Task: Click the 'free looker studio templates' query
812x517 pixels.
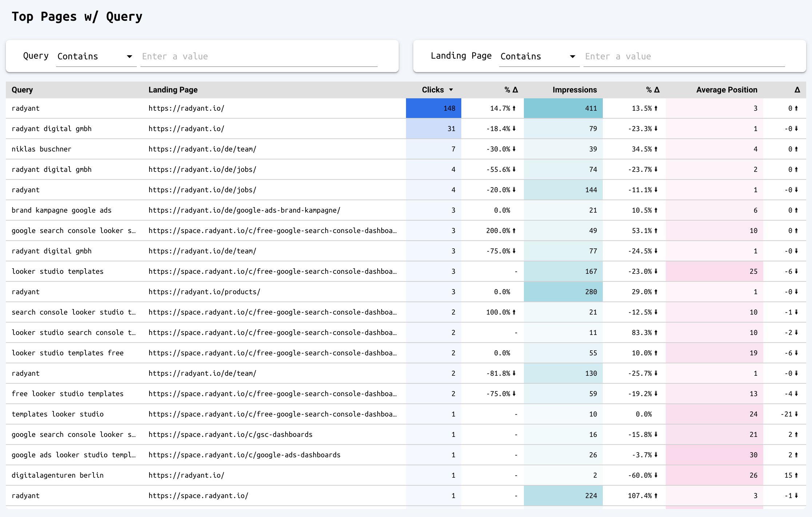Action: click(68, 394)
